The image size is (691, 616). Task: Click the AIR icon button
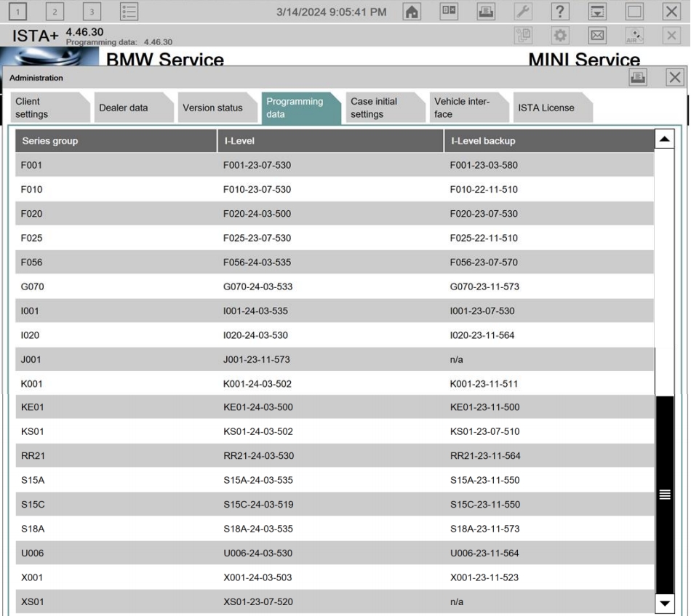pyautogui.click(x=634, y=36)
